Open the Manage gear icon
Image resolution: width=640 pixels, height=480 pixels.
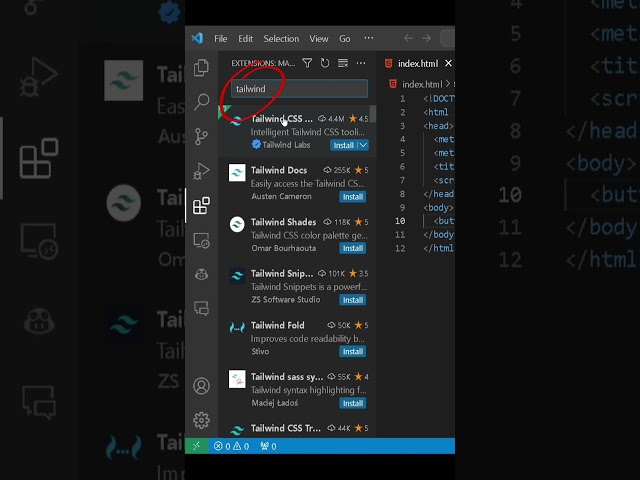click(x=201, y=420)
